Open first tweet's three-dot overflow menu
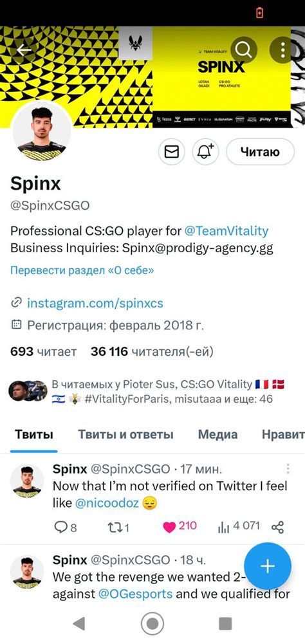305x644 pixels. [288, 468]
